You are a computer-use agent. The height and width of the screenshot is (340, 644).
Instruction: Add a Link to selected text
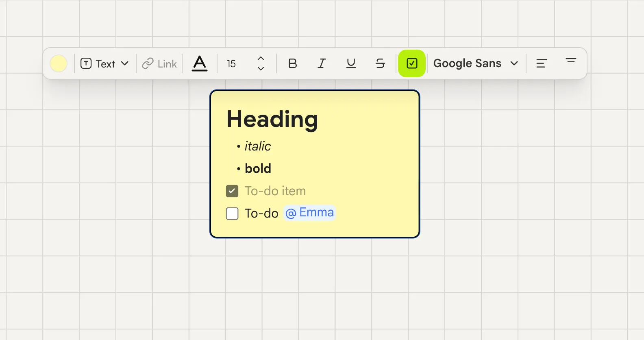coord(159,63)
